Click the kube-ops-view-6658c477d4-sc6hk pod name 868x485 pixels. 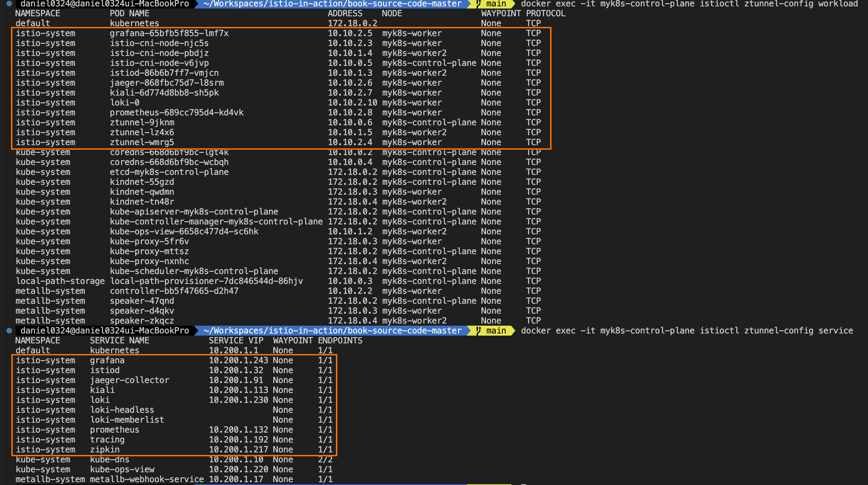(184, 232)
